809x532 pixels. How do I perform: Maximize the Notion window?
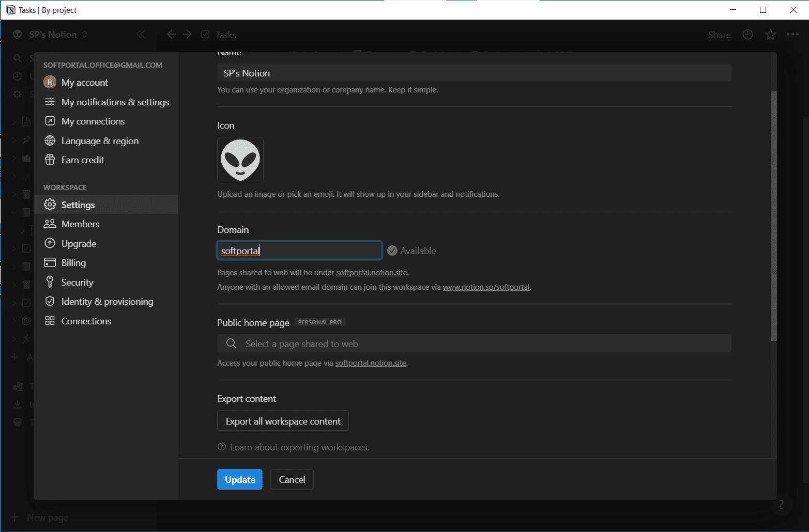[763, 10]
